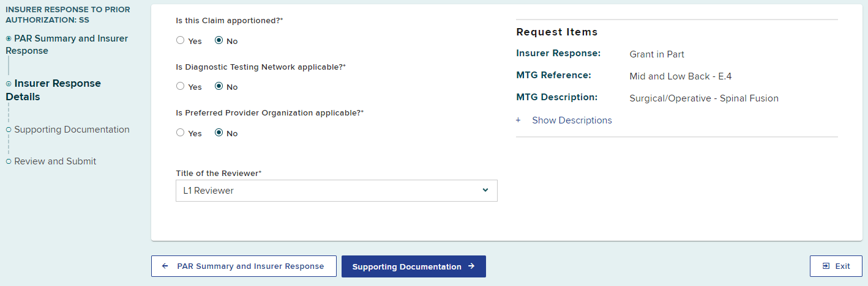The height and width of the screenshot is (286, 868).
Task: Choose No for Diagnostic Testing Network
Action: click(x=219, y=86)
